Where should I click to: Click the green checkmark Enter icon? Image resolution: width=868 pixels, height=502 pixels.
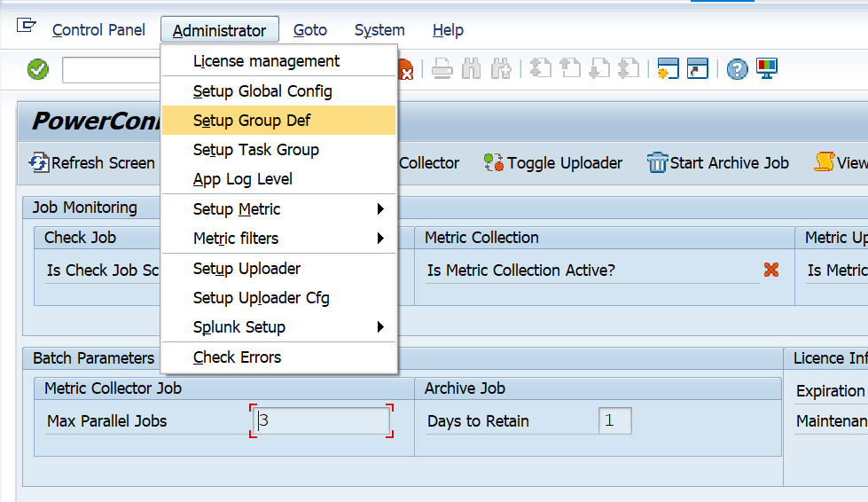tap(38, 69)
